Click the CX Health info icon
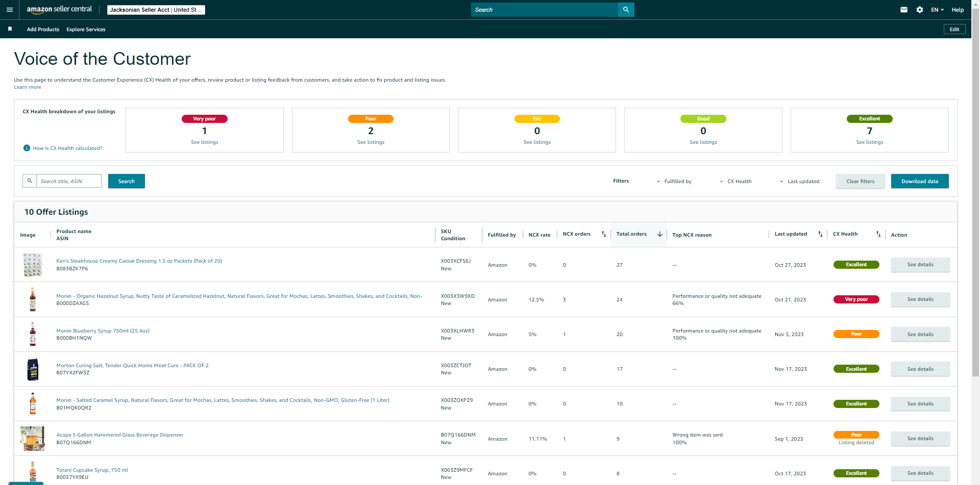Viewport: 980px width, 485px height. (x=27, y=148)
